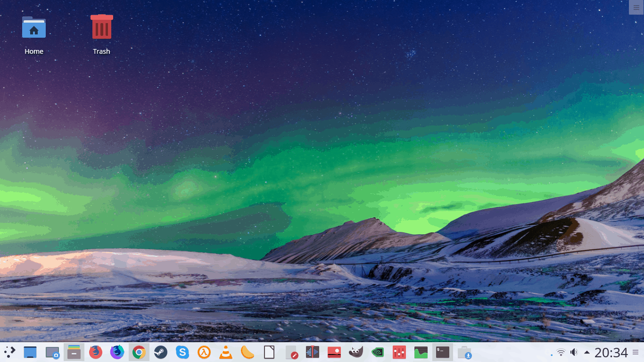Open Skype from the taskbar

click(182, 352)
